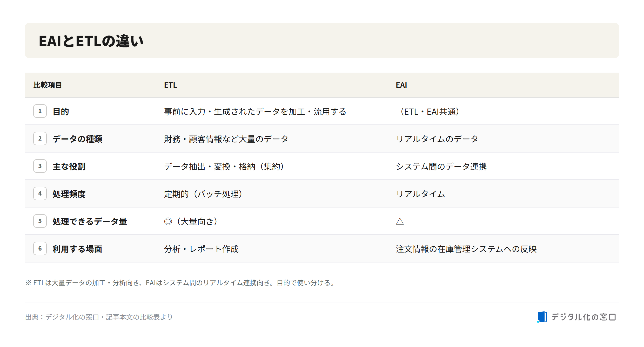Click the double circle symbol before 大量向き

click(168, 221)
